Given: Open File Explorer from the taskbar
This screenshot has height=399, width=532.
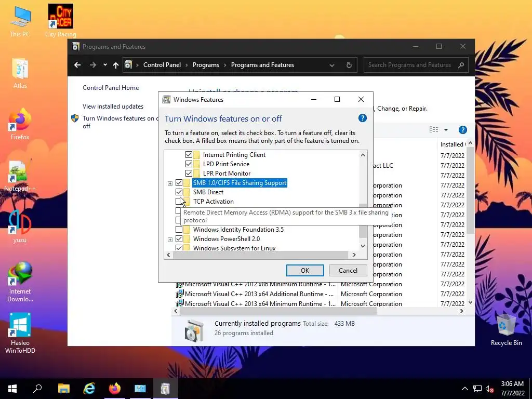Looking at the screenshot, I should pos(64,389).
